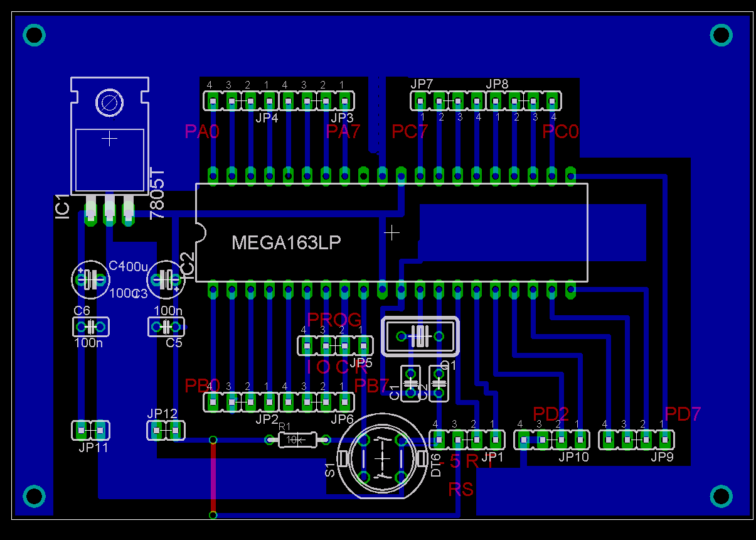Select the crystal oscillator Q1 component
This screenshot has height=540, width=756.
click(420, 337)
